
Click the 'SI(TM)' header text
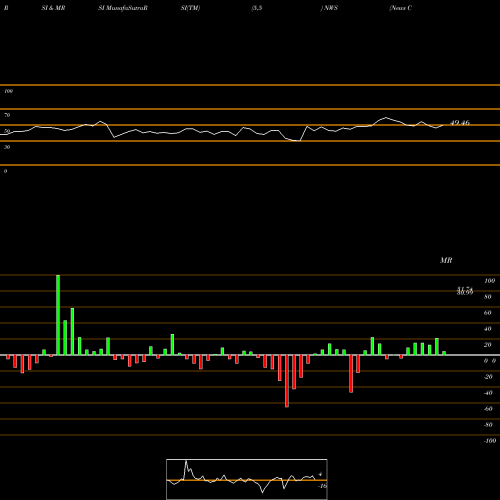coord(190,8)
